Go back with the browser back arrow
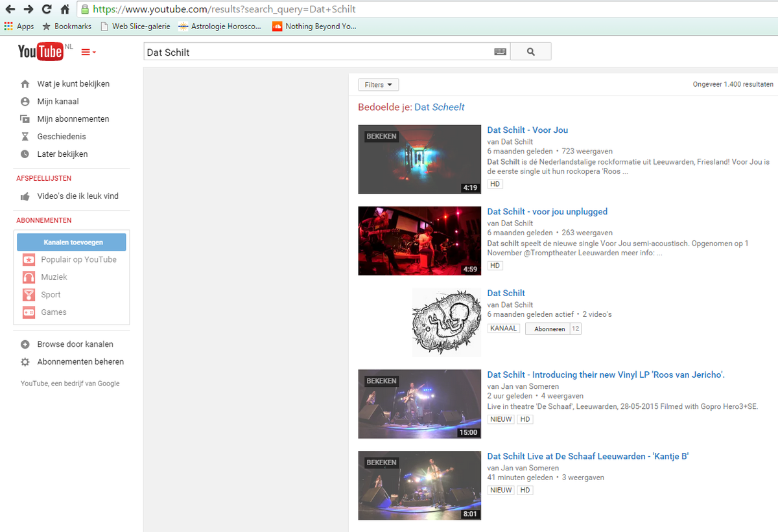The image size is (778, 532). click(x=10, y=10)
